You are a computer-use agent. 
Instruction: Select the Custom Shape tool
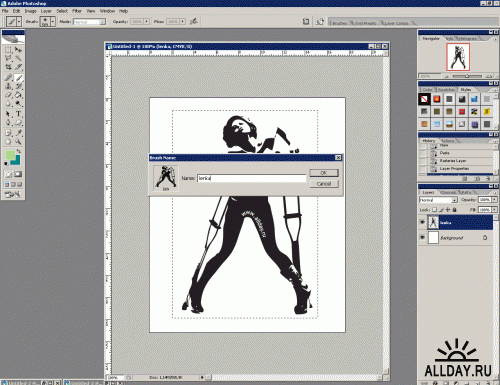point(18,123)
